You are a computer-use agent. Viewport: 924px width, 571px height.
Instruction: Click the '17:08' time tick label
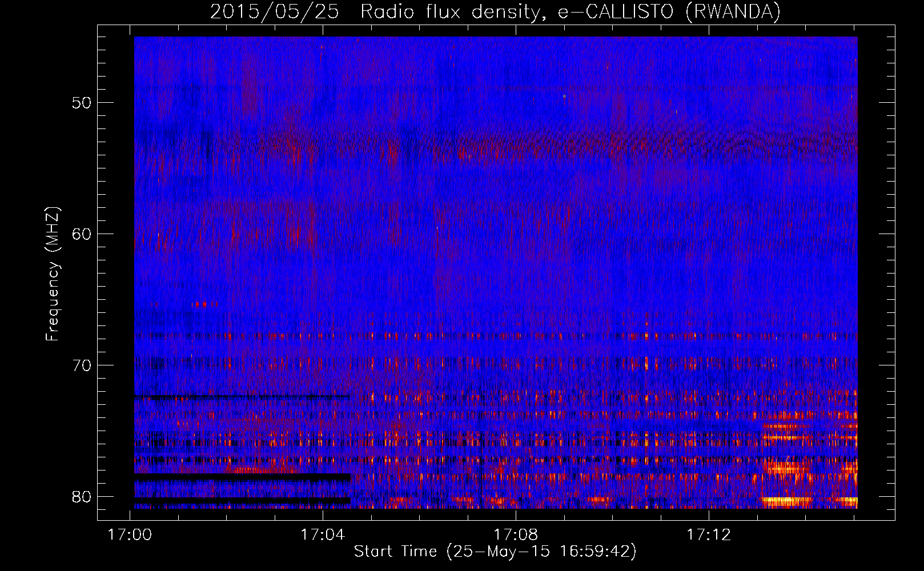point(516,534)
